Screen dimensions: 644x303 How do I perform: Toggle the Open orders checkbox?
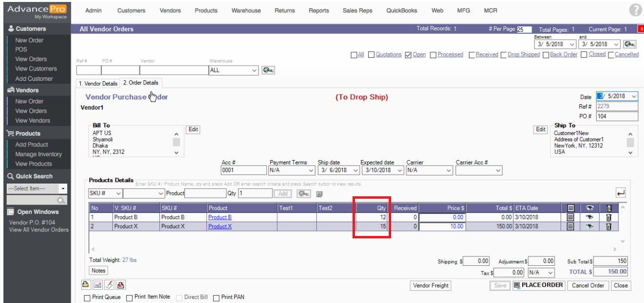[x=408, y=55]
